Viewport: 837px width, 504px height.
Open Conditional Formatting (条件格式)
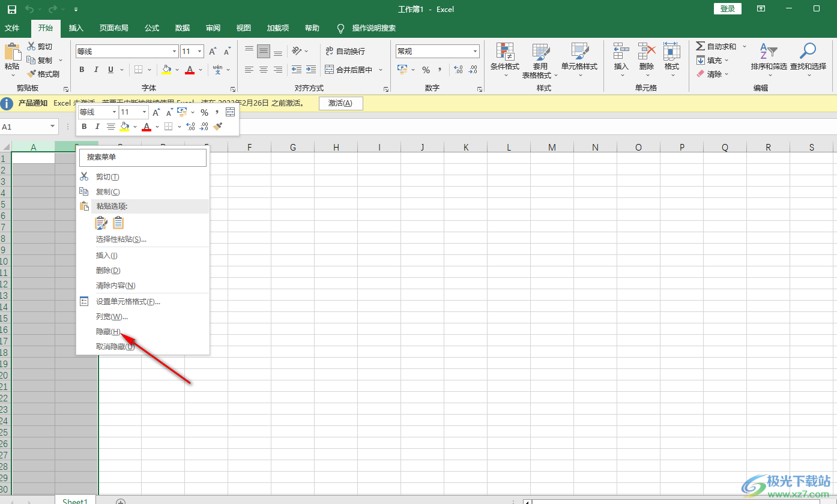tap(504, 60)
